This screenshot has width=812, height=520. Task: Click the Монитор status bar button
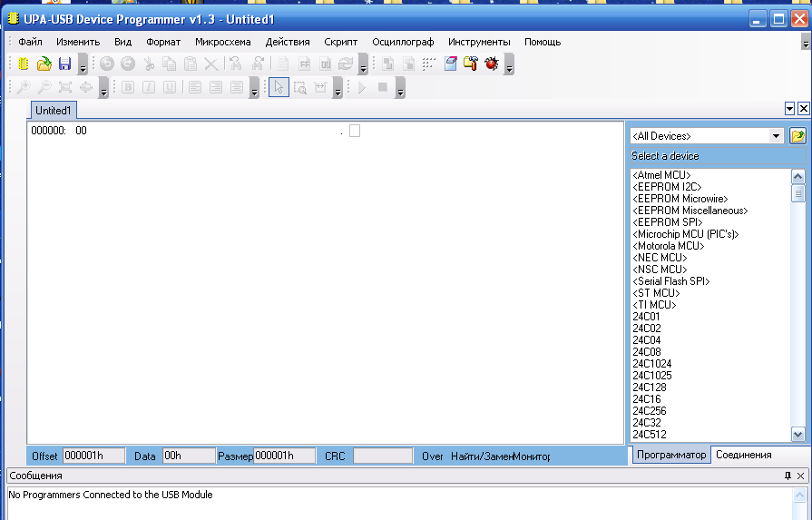[x=532, y=456]
